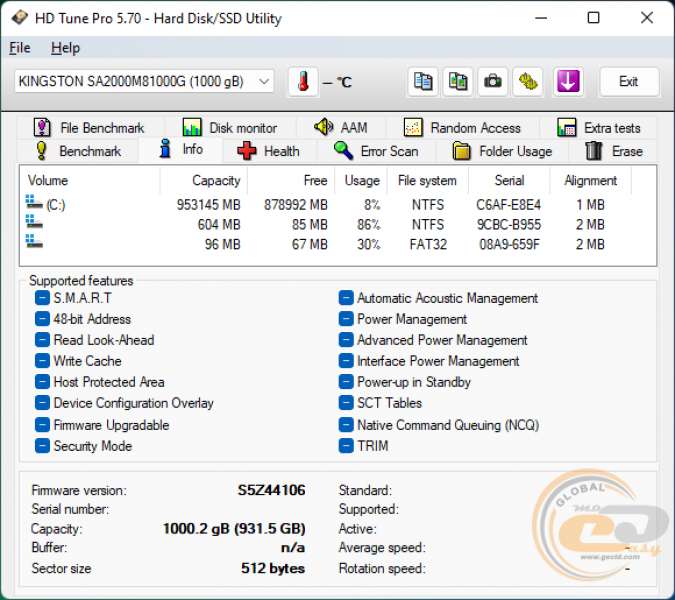Click serial C6AF-E8E4 cell
Screen dimensions: 675x600
[x=508, y=204]
